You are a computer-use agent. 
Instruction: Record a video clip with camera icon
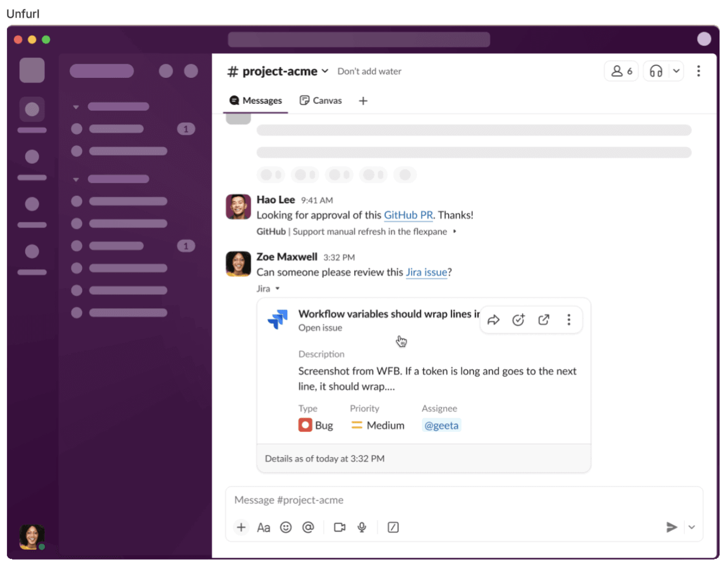[x=339, y=527]
